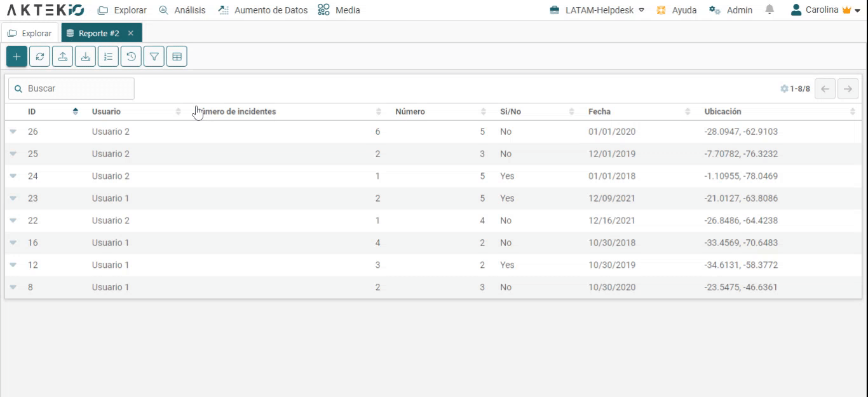This screenshot has width=868, height=397.
Task: Open the table columns layout icon
Action: point(177,57)
